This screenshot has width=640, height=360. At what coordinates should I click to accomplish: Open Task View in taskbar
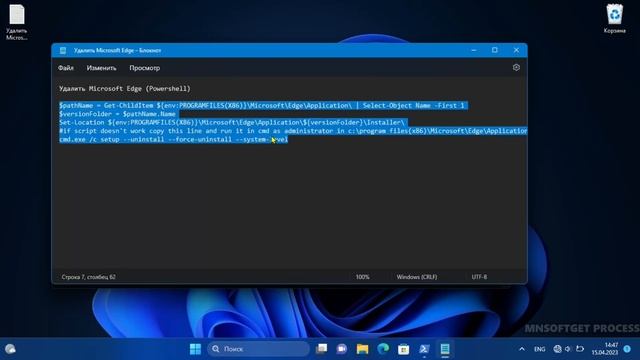322,349
